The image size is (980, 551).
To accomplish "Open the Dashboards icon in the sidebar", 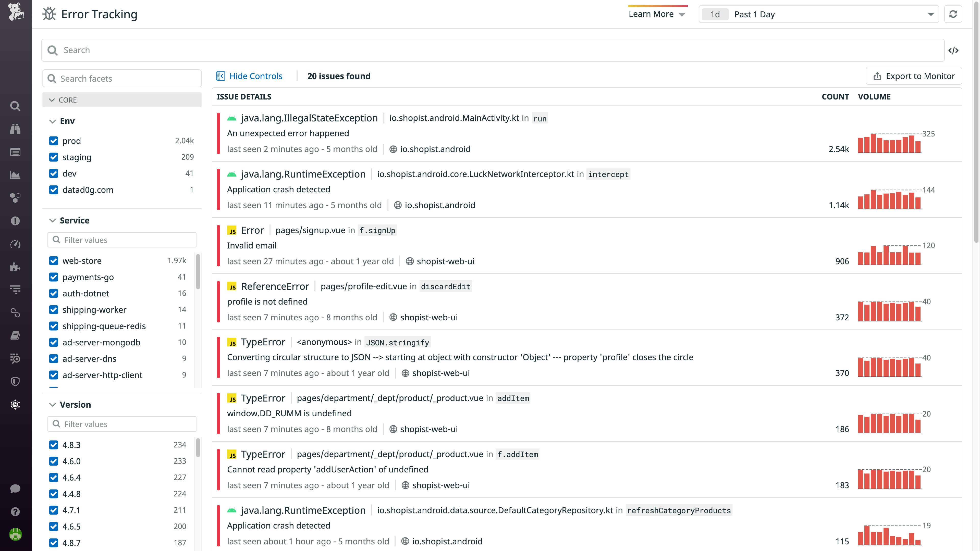I will (15, 152).
